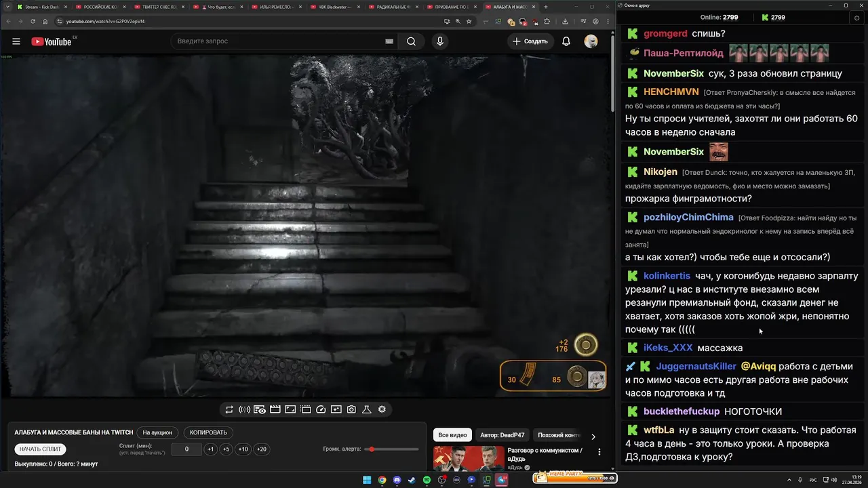This screenshot has height=488, width=868.
Task: Open the settings gear under video
Action: (x=382, y=409)
